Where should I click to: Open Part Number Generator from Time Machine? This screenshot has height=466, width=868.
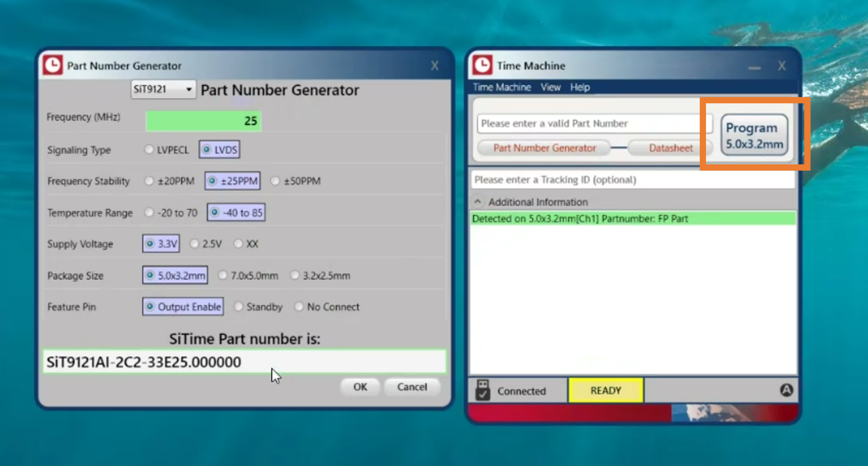pyautogui.click(x=545, y=148)
